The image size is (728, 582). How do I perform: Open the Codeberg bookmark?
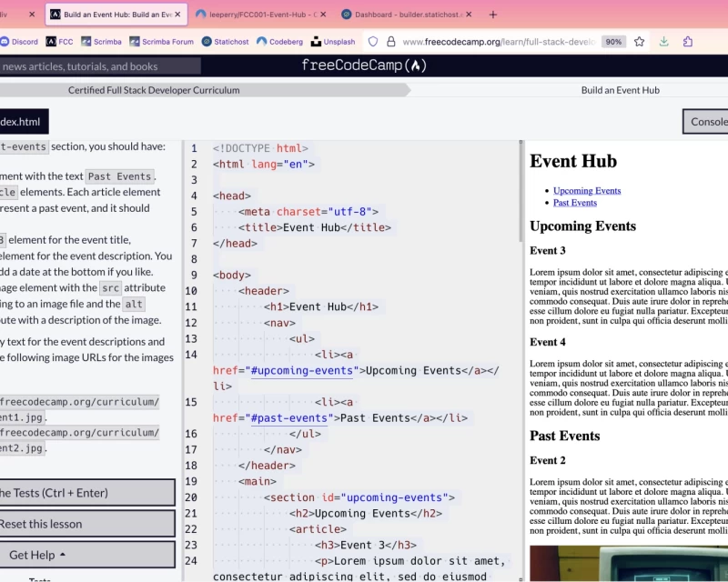pyautogui.click(x=279, y=42)
